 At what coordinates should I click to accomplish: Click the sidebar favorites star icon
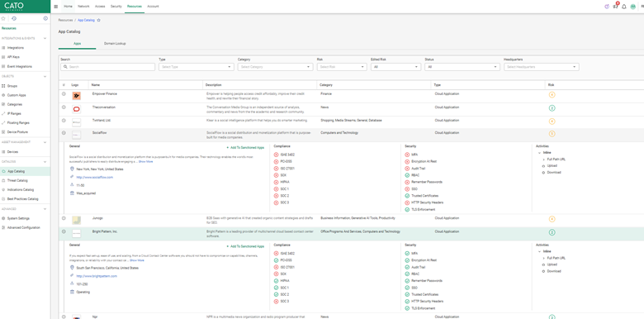3,18
